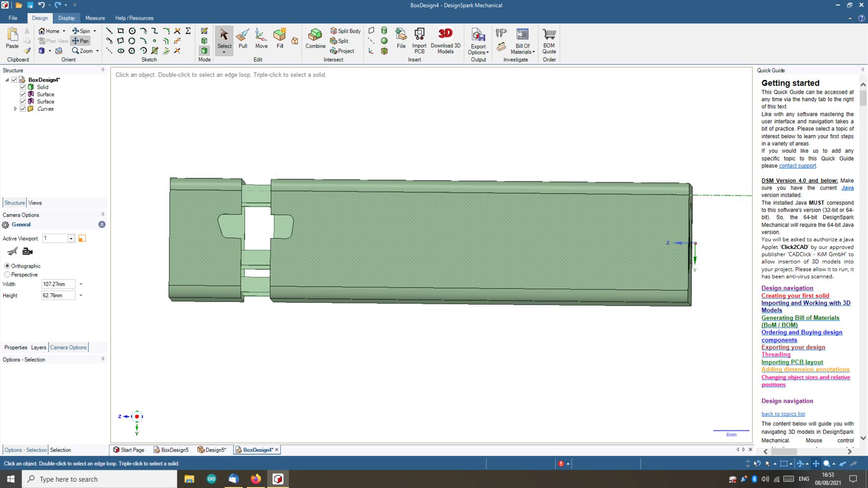Switch to the Measure ribbon tab
868x488 pixels.
point(95,18)
